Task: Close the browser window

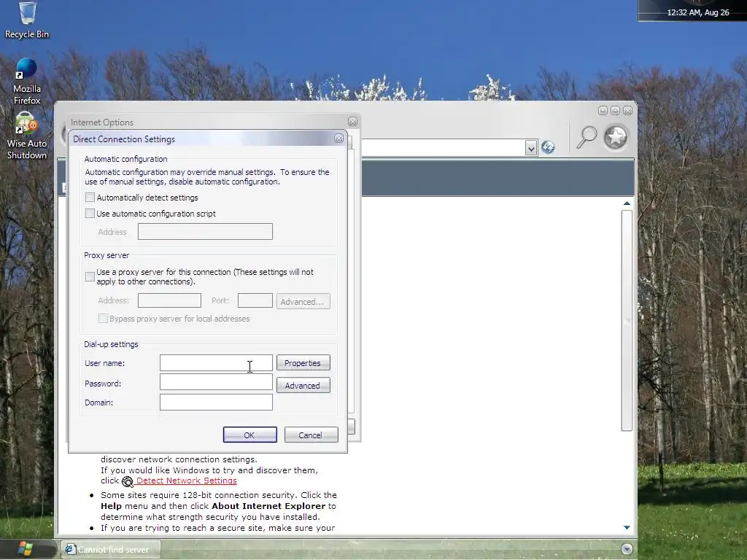Action: coord(628,111)
